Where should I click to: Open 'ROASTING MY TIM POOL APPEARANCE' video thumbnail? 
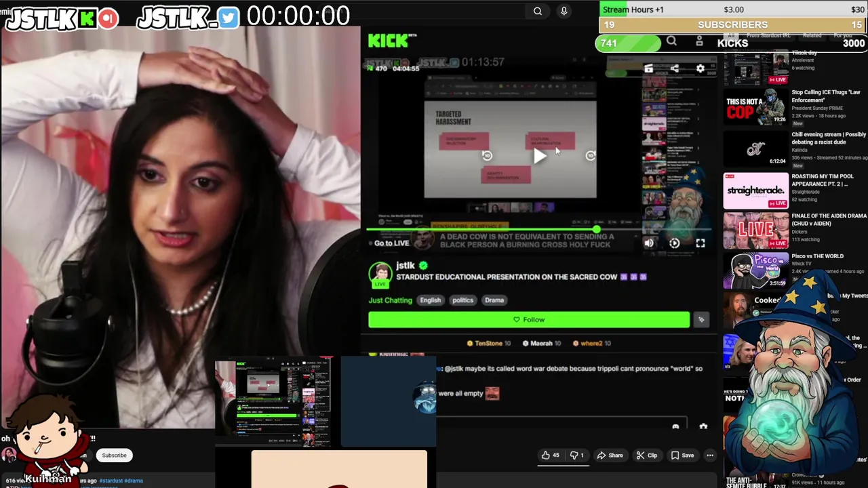click(x=755, y=190)
